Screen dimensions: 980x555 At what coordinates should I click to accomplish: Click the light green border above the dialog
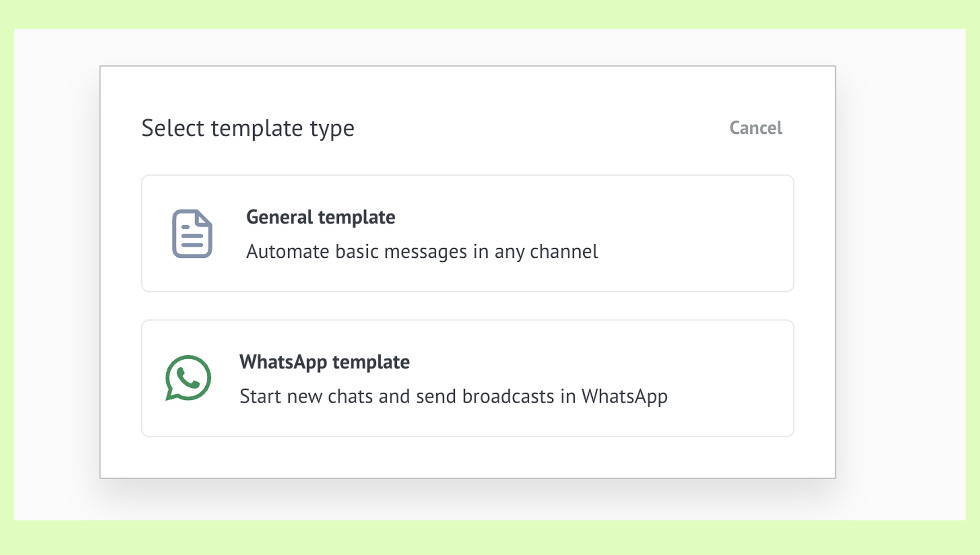click(490, 14)
